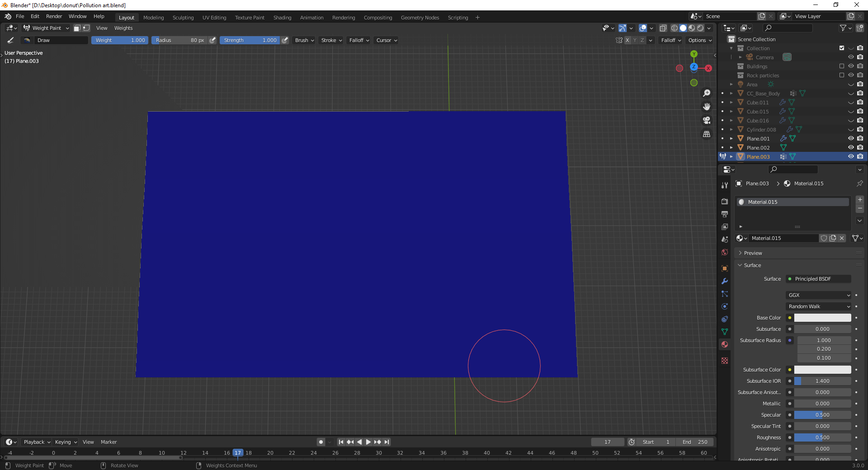Click the viewport zoom magnifier gizmo
The image size is (868, 470).
coord(707,93)
